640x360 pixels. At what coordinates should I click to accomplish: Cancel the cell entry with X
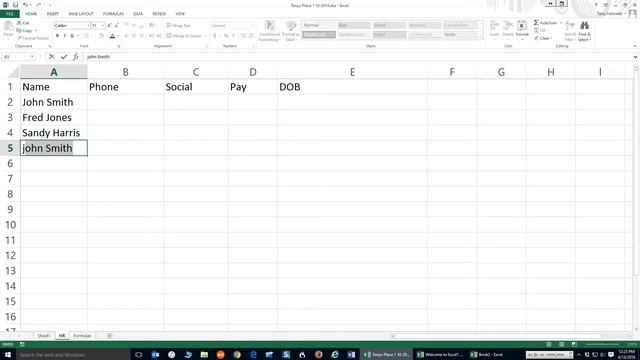click(51, 57)
